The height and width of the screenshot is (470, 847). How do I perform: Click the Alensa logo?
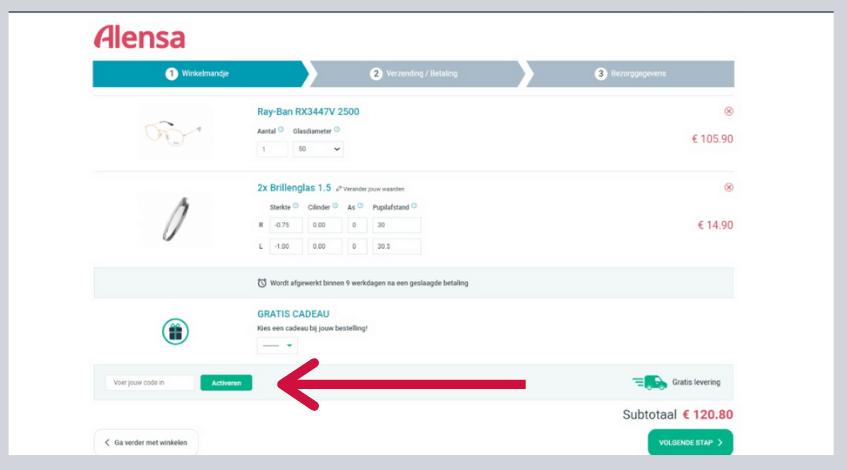click(x=139, y=38)
